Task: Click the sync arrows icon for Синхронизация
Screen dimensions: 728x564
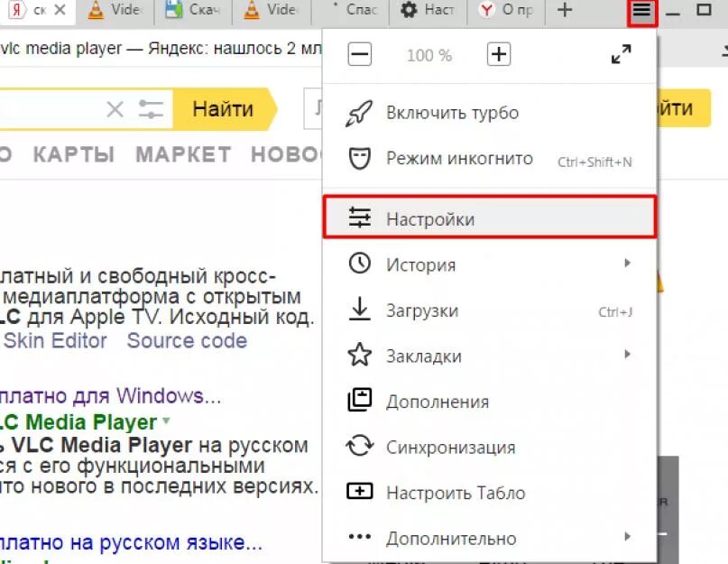Action: 360,446
